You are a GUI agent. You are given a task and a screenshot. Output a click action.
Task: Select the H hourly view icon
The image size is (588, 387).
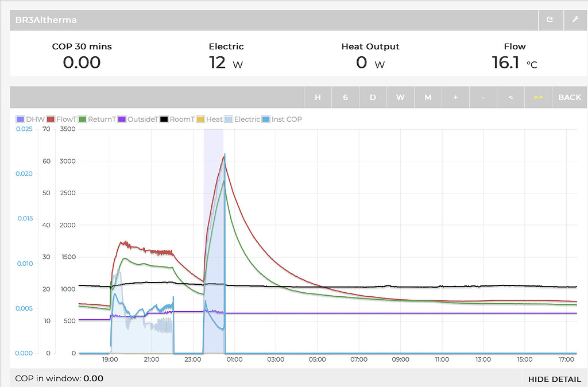click(x=318, y=97)
